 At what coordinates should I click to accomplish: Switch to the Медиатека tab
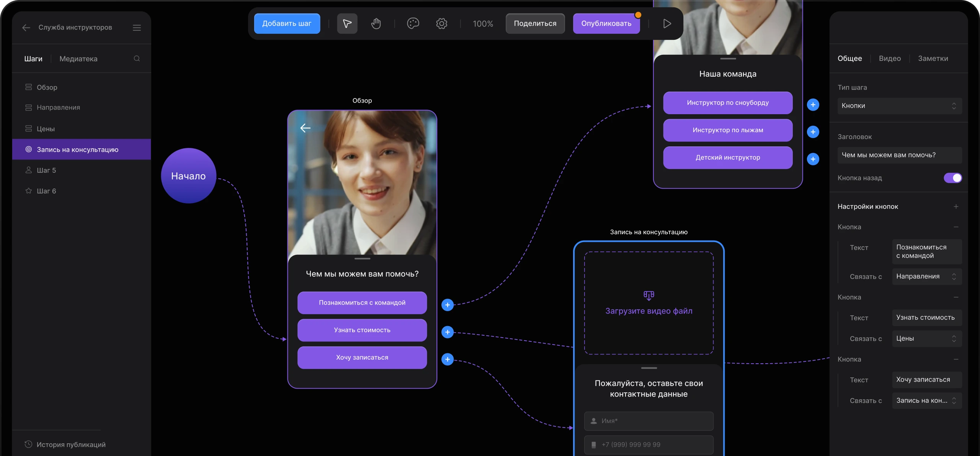(78, 59)
